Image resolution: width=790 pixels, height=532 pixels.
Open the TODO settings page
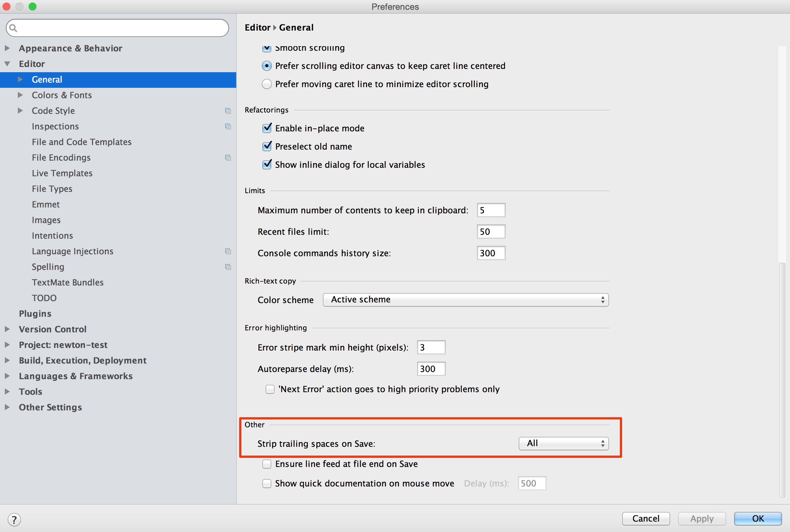44,298
